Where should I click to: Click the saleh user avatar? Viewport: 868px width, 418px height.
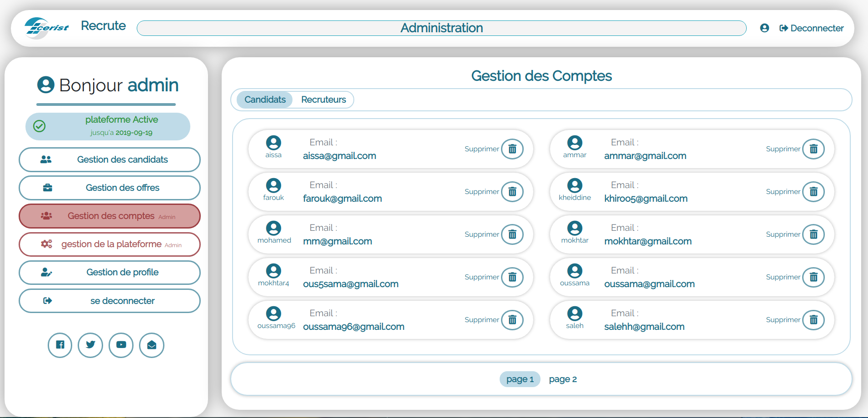[x=575, y=313]
